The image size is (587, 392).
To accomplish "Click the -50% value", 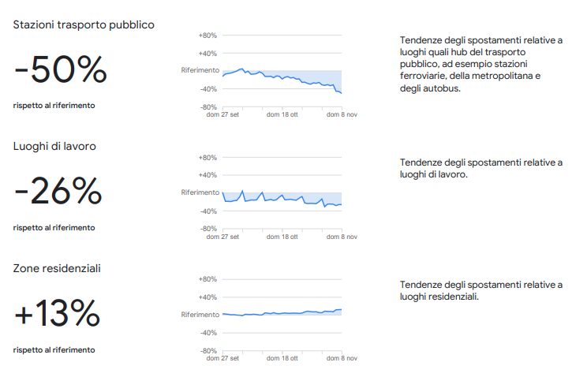I will pos(60,71).
